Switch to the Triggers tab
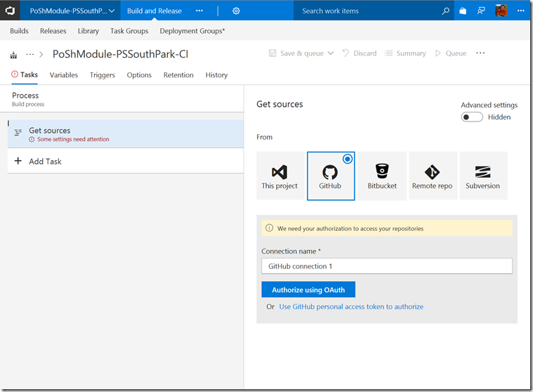 [103, 75]
